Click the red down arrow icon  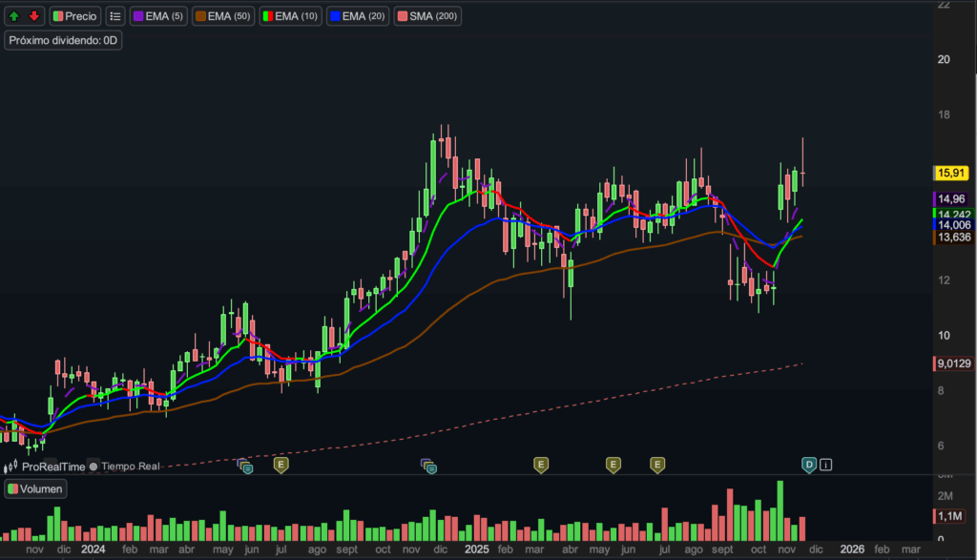click(x=33, y=16)
